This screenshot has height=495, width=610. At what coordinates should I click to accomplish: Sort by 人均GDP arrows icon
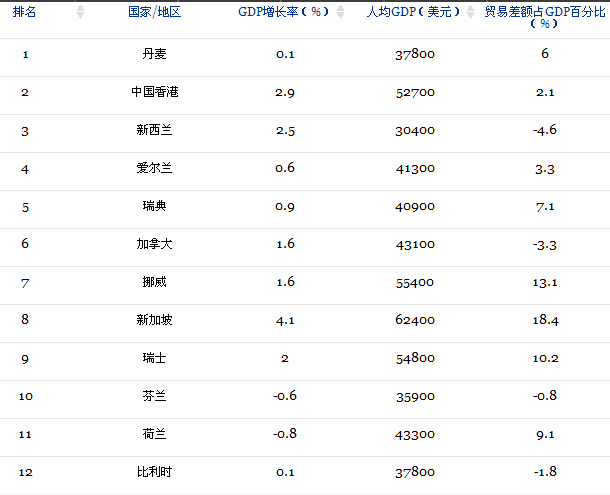pos(470,12)
